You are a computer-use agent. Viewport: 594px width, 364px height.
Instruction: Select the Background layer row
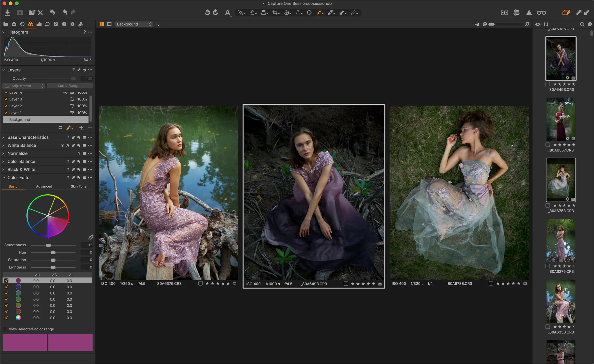[x=46, y=119]
